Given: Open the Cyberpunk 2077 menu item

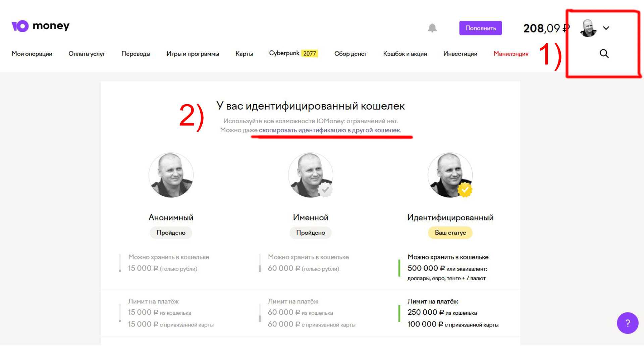Looking at the screenshot, I should click(293, 53).
